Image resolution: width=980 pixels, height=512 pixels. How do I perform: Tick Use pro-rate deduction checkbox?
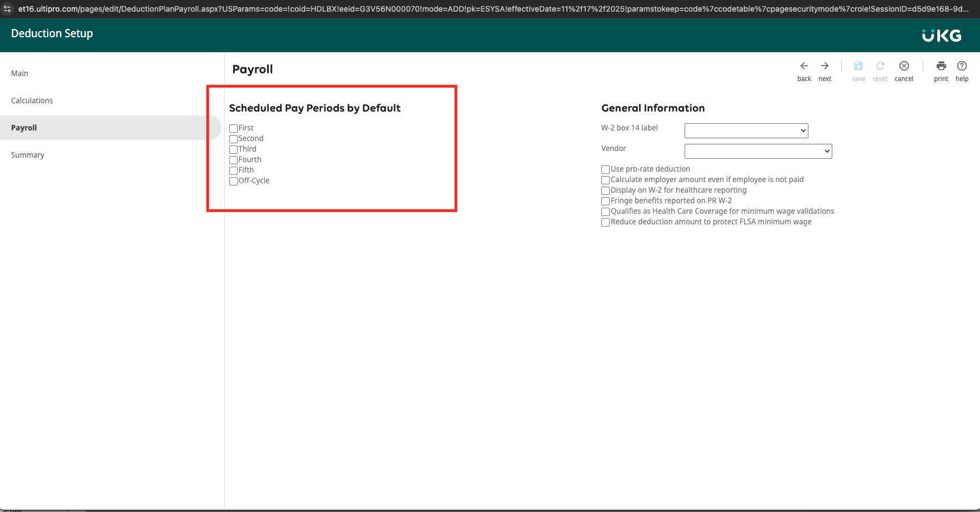pyautogui.click(x=605, y=169)
